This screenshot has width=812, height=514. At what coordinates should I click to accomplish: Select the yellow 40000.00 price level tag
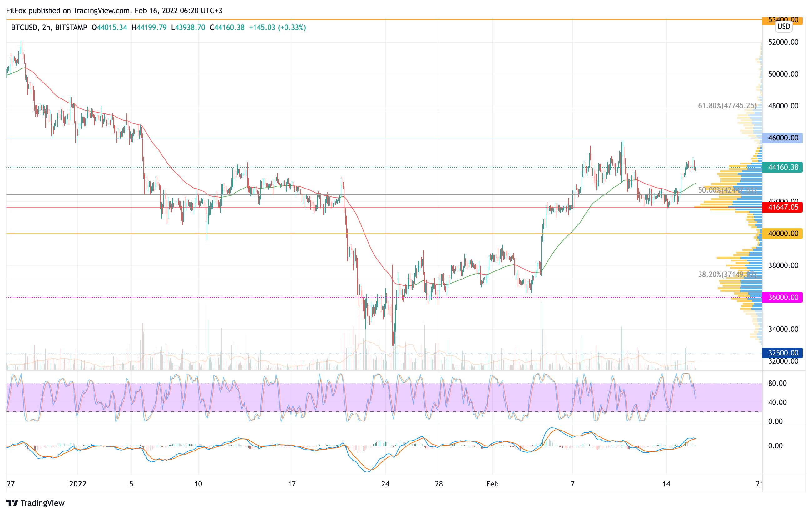pyautogui.click(x=782, y=234)
